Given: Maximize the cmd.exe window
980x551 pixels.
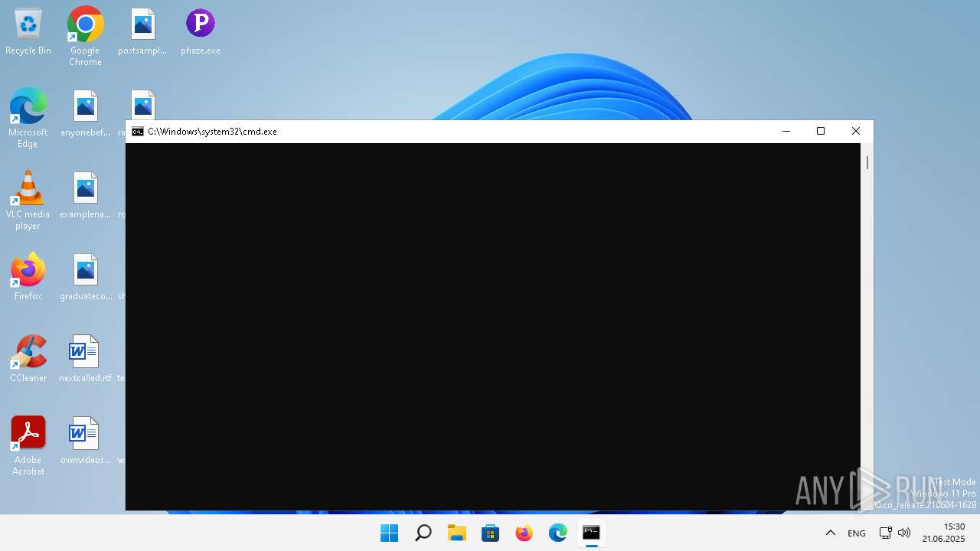Looking at the screenshot, I should 821,132.
